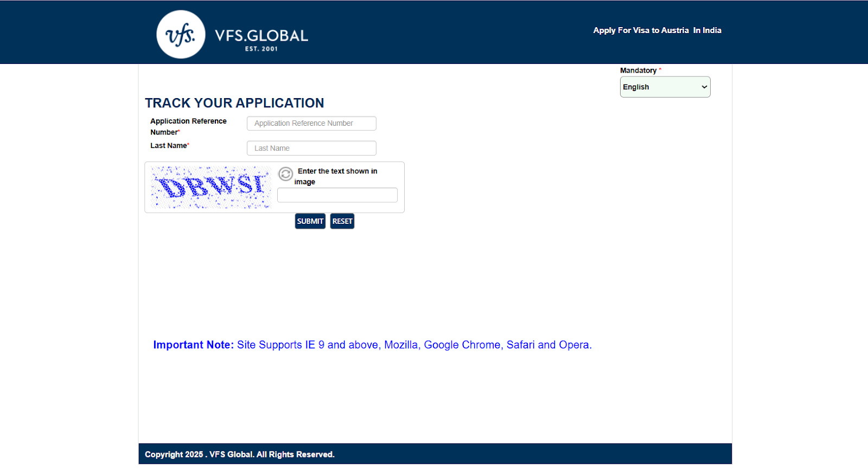The height and width of the screenshot is (471, 868).
Task: Click the 'Application Reference Number' label
Action: click(188, 126)
